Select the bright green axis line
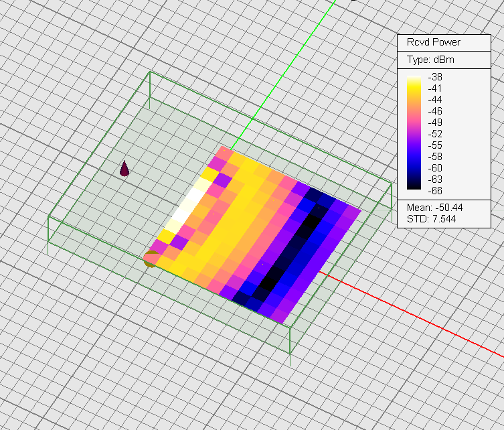Image resolution: width=504 pixels, height=430 pixels. point(281,80)
